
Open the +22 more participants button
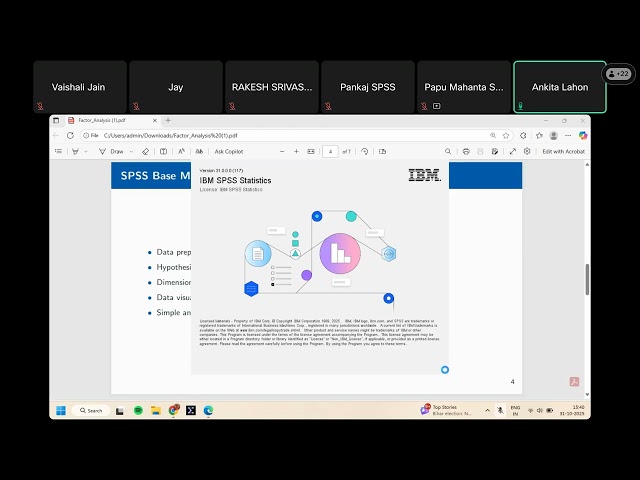click(x=618, y=74)
